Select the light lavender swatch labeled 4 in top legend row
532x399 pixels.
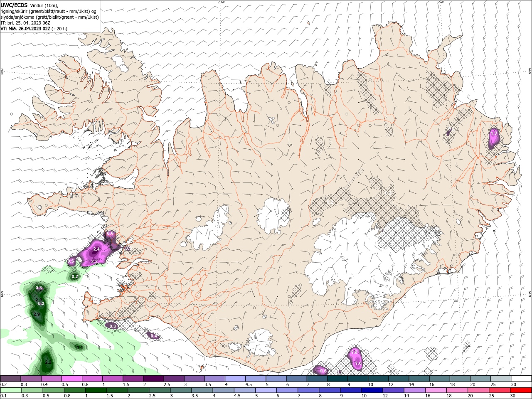(x=235, y=379)
